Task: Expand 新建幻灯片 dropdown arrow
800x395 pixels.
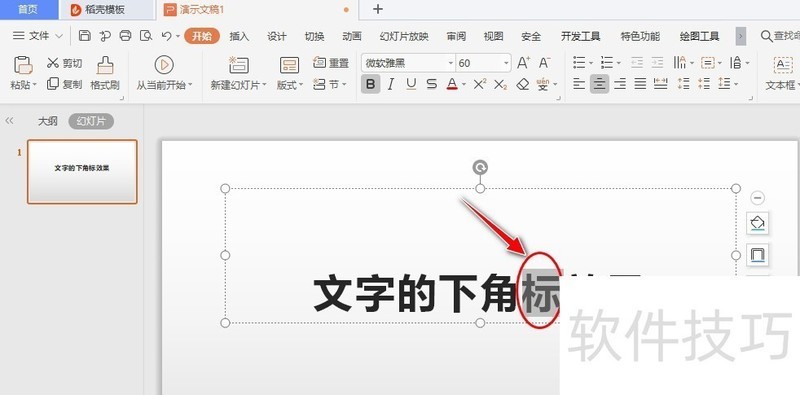Action: [264, 85]
